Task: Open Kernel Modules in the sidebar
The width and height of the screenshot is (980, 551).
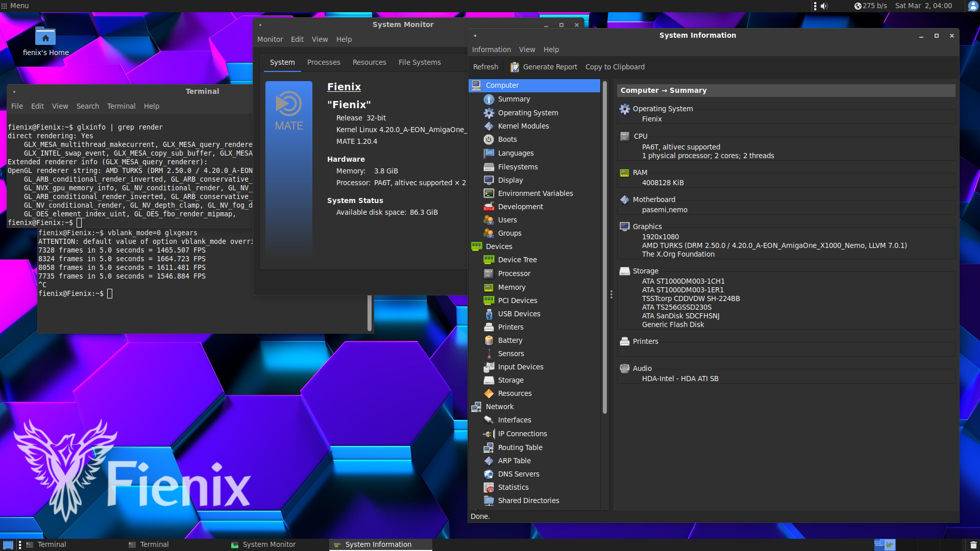Action: (x=523, y=126)
